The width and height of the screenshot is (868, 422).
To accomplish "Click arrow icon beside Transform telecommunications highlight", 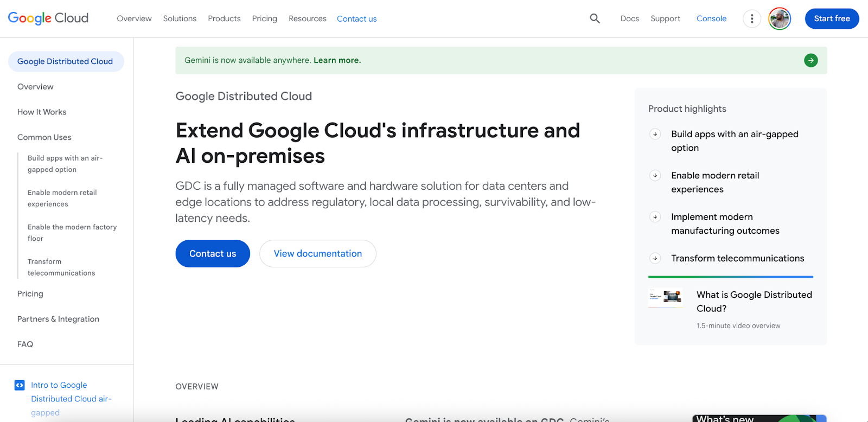I will [655, 258].
